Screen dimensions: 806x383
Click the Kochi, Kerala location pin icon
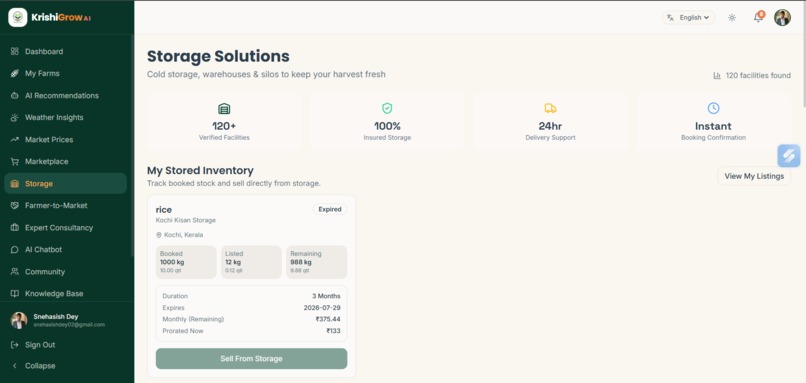point(159,235)
